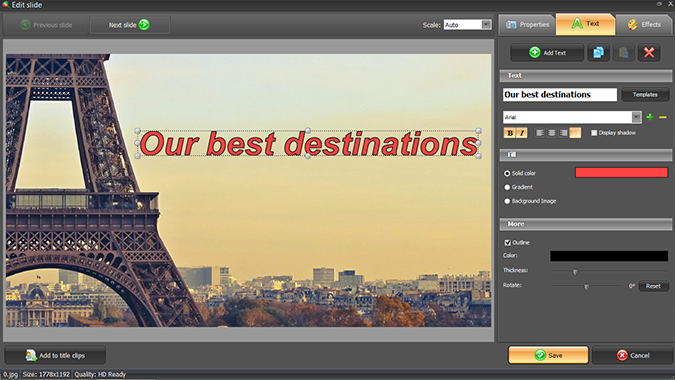Viewport: 675px width, 380px height.
Task: Align text to the left
Action: tap(540, 133)
